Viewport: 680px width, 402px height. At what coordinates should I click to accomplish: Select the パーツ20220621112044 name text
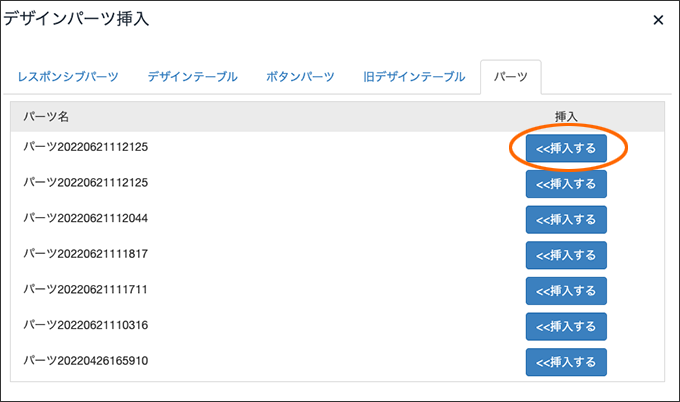point(85,218)
